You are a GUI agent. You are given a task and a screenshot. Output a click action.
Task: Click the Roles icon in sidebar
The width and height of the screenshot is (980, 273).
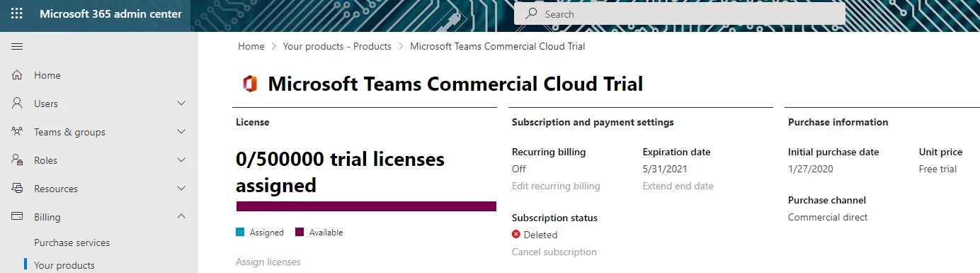click(x=17, y=160)
